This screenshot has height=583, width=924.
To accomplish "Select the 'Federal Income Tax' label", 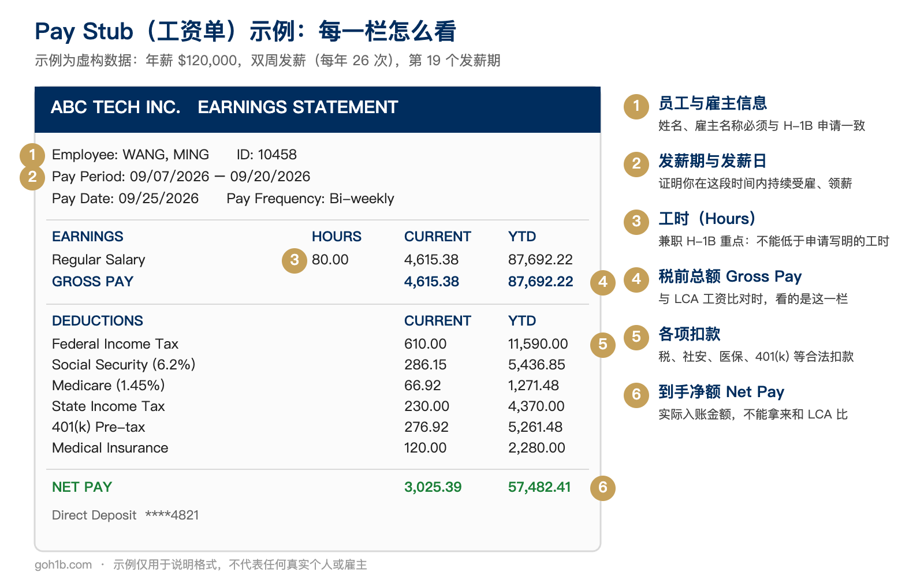I will 115,344.
